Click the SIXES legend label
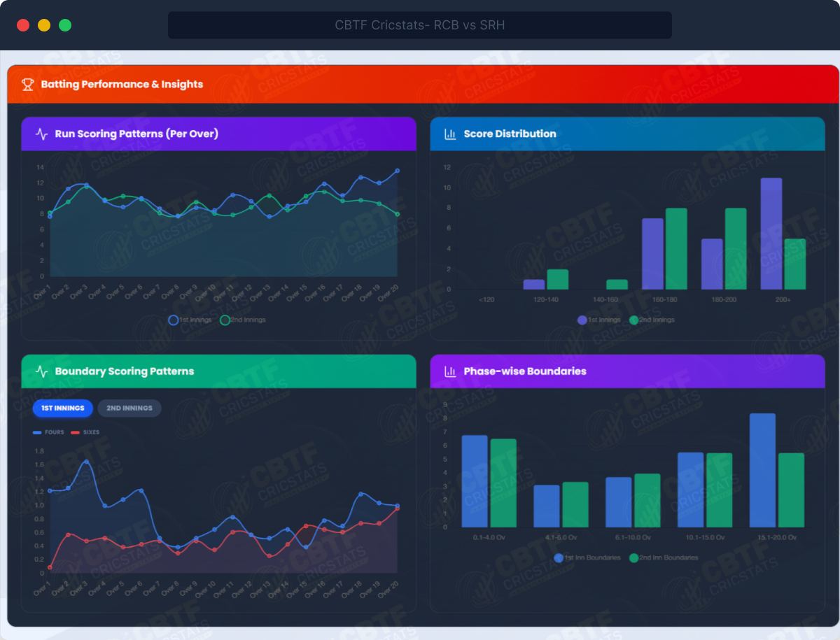Viewport: 840px width, 640px height. 91,433
